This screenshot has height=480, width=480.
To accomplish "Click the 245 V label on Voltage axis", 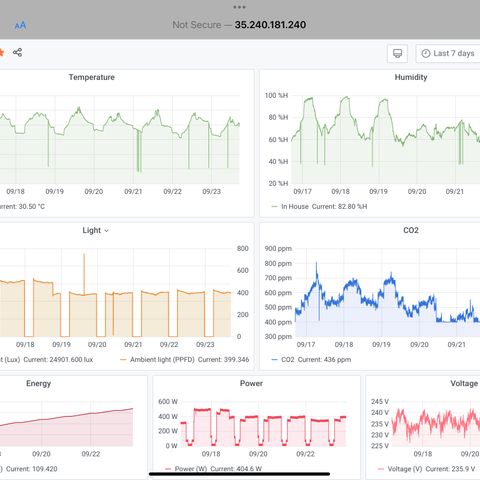I will click(x=380, y=401).
